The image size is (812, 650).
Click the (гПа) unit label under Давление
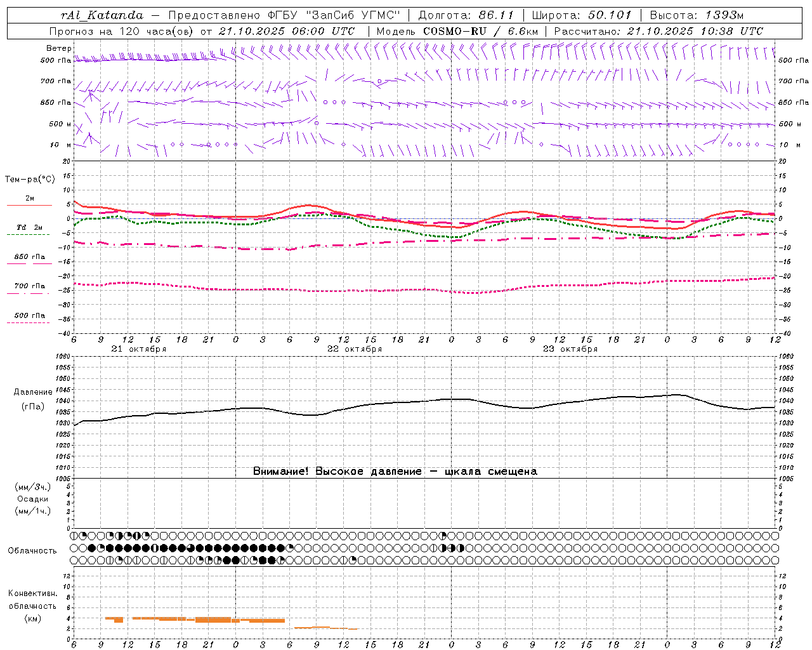(x=33, y=407)
